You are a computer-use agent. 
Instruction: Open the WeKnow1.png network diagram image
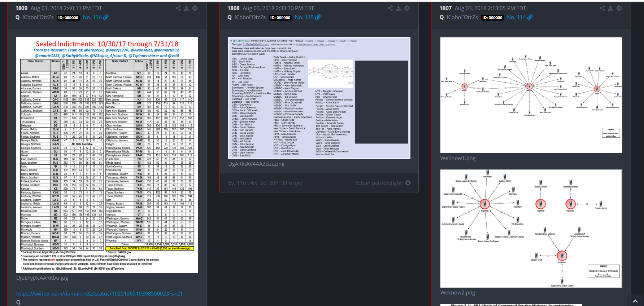pyautogui.click(x=531, y=95)
